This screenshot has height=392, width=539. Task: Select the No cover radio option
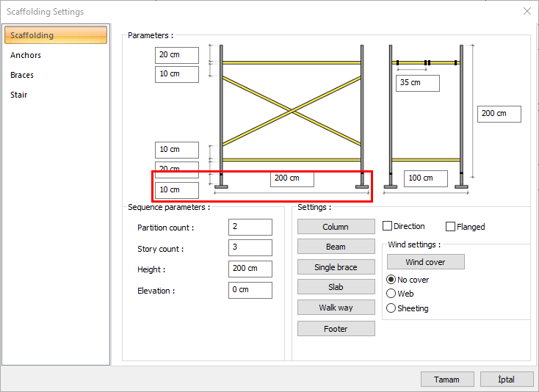pyautogui.click(x=391, y=280)
